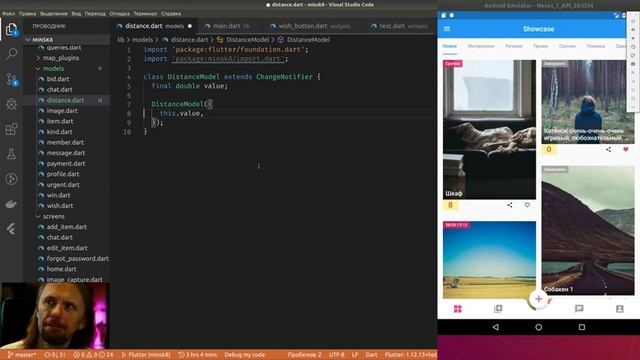Open profile.dart file in explorer
Screen dimensions: 640x360
[63, 174]
